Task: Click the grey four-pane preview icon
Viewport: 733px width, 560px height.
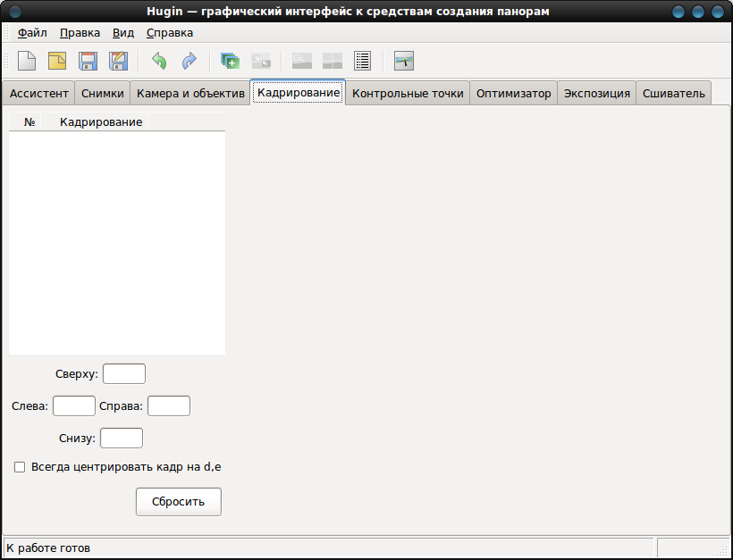Action: pyautogui.click(x=333, y=61)
